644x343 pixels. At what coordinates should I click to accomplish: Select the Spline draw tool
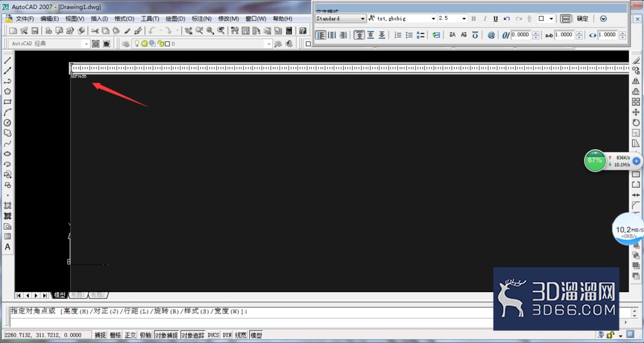[x=7, y=144]
